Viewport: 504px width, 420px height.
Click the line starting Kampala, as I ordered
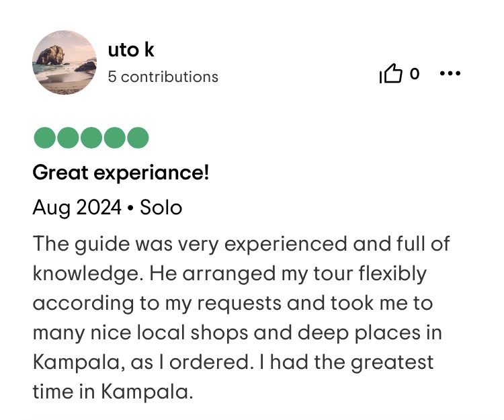(233, 362)
